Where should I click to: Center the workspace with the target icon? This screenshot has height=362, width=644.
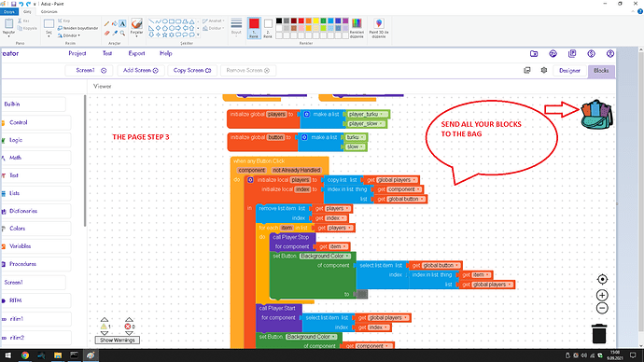(602, 279)
